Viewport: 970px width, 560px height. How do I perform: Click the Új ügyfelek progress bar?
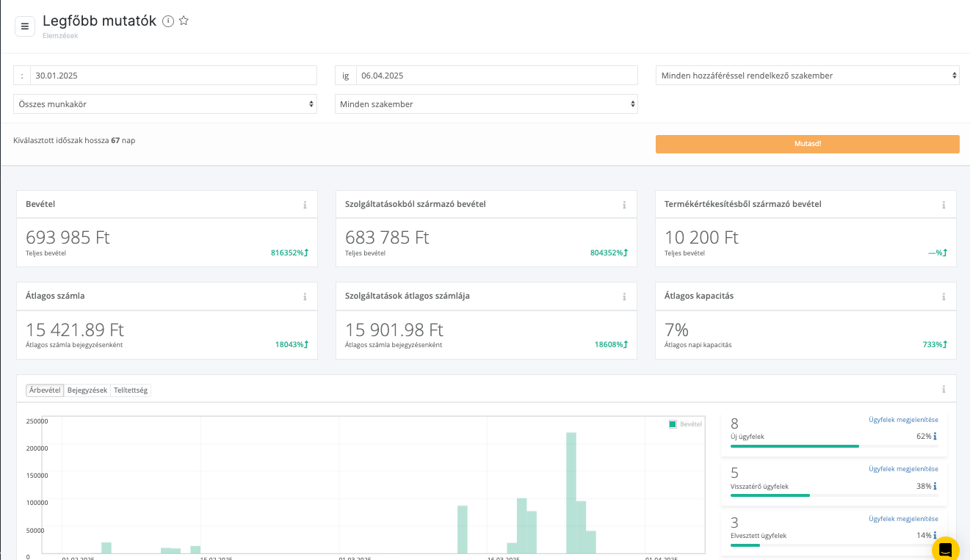[833, 446]
